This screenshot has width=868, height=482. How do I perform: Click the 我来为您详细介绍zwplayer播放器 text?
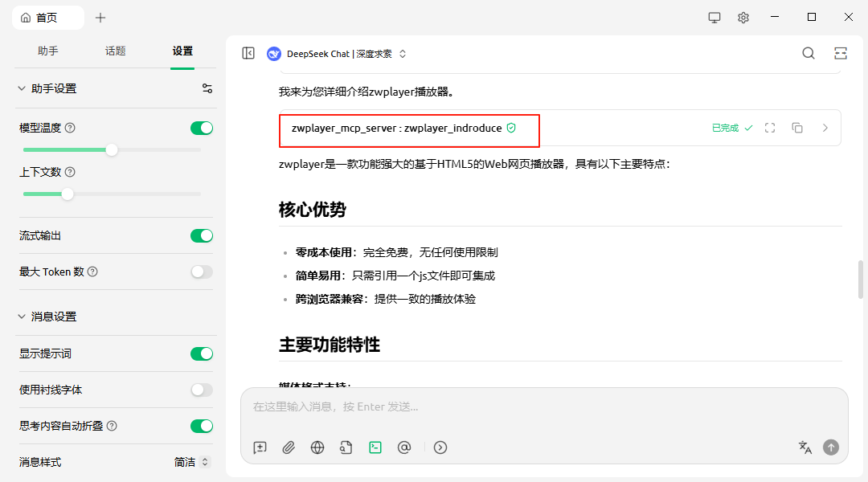tap(366, 92)
